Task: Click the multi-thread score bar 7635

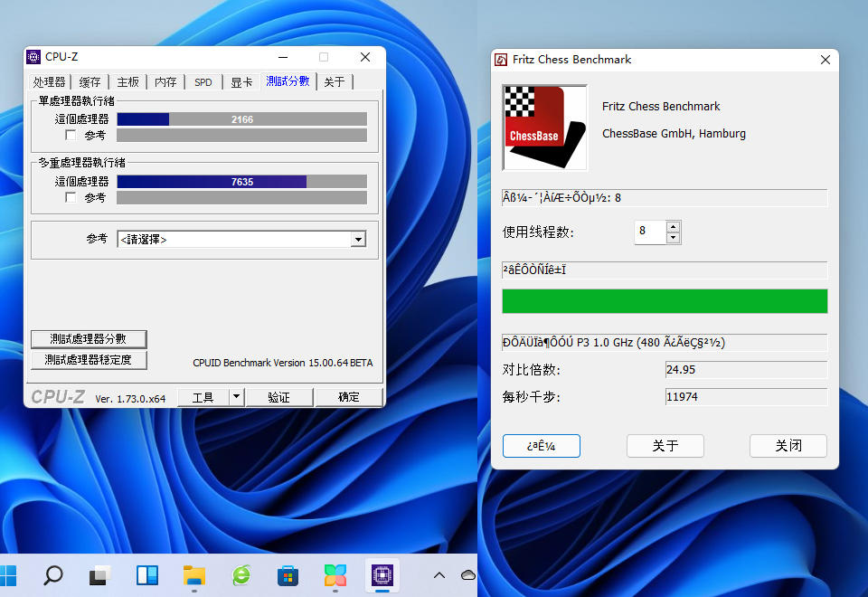Action: click(x=242, y=182)
